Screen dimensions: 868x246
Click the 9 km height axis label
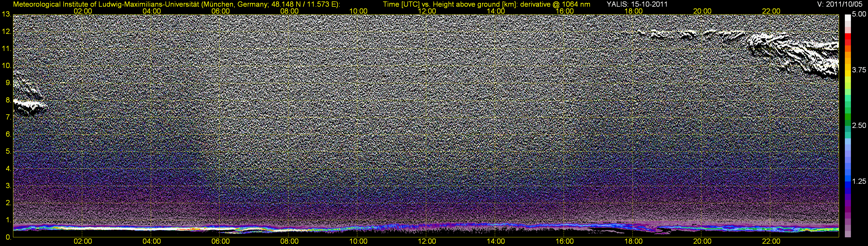click(8, 83)
